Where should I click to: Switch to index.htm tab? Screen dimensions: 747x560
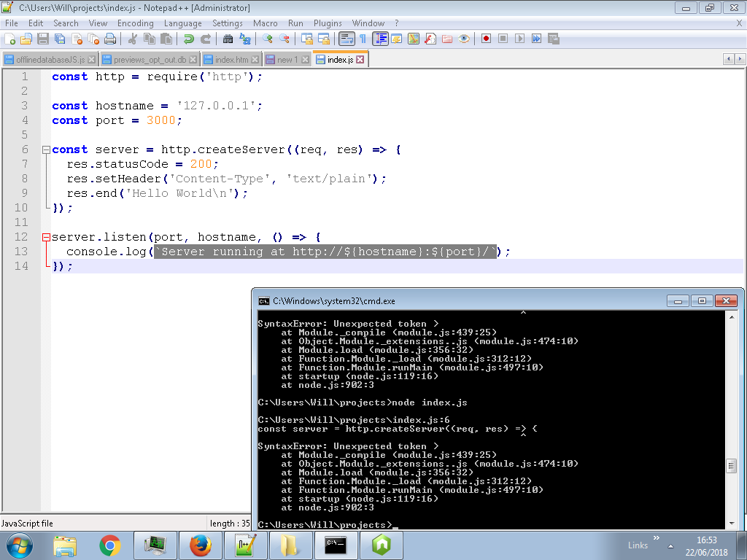point(231,60)
